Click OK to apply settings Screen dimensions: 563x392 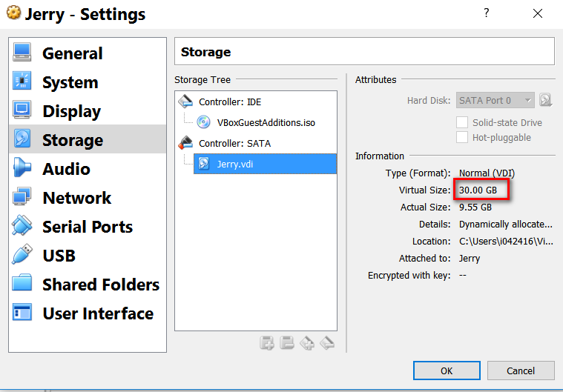click(x=447, y=371)
